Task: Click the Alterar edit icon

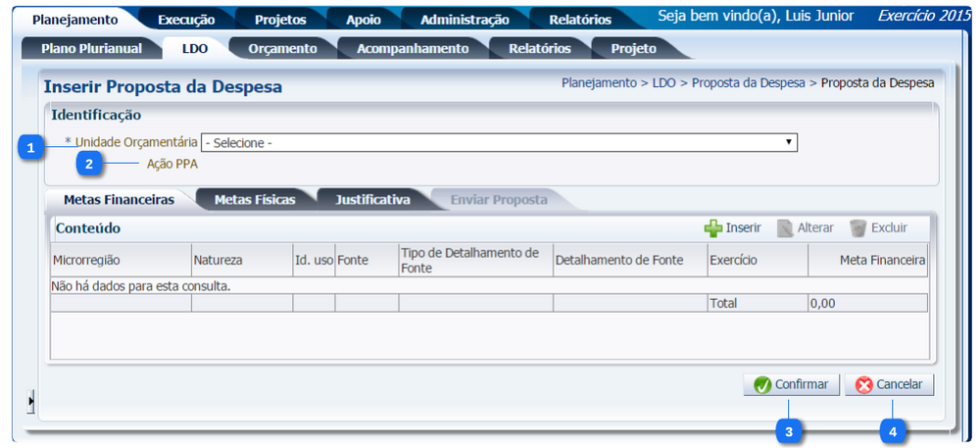Action: [x=784, y=228]
